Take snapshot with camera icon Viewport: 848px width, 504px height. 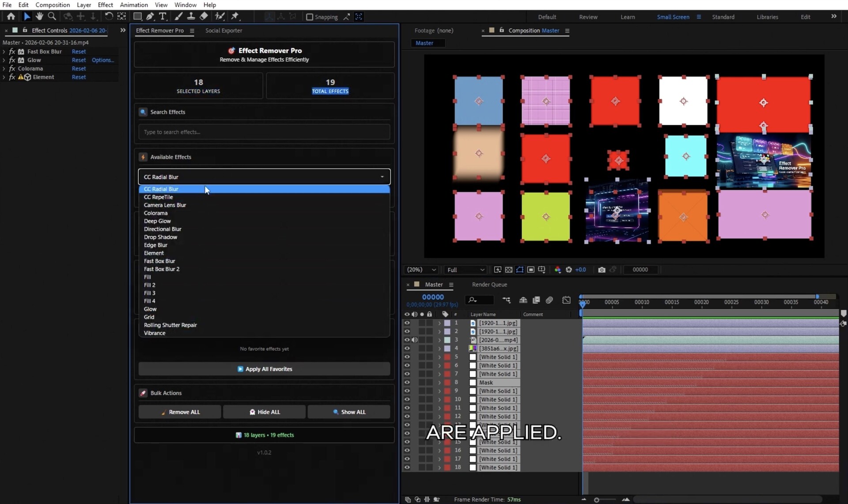(602, 270)
